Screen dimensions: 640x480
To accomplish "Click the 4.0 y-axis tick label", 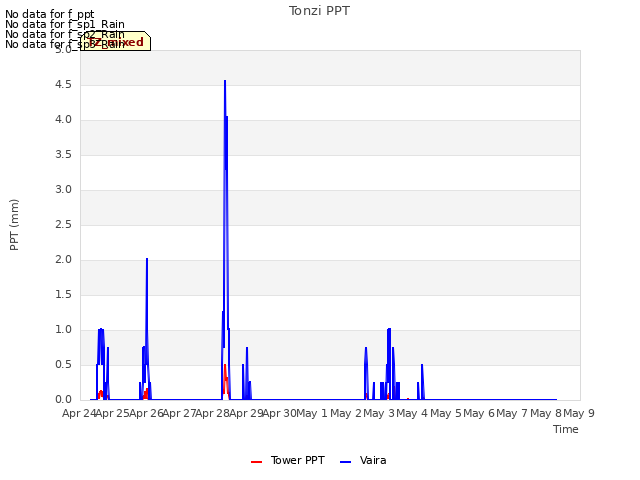I will (63, 120).
